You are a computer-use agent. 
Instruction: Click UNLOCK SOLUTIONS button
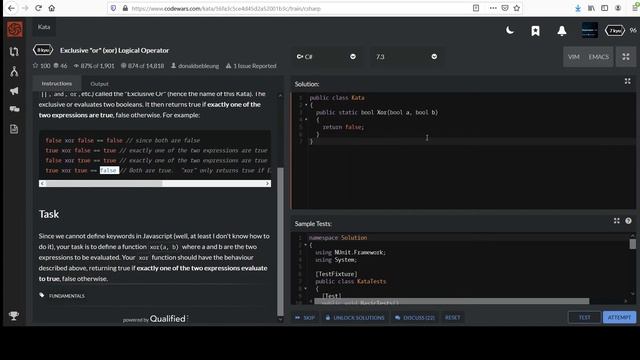point(355,318)
